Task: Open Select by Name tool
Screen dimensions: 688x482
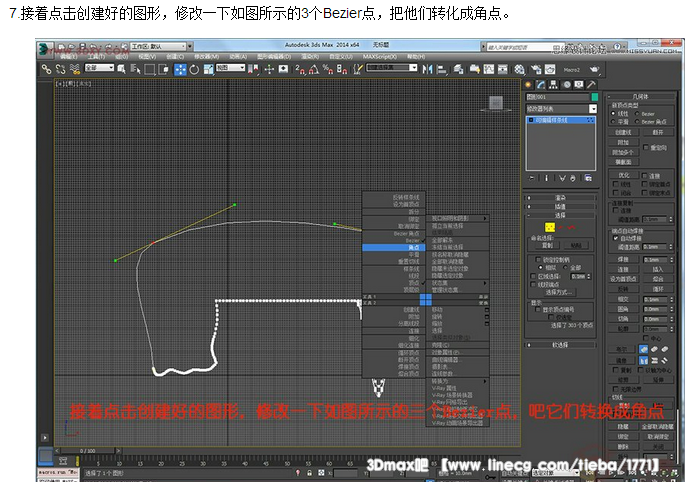Action: [136, 69]
